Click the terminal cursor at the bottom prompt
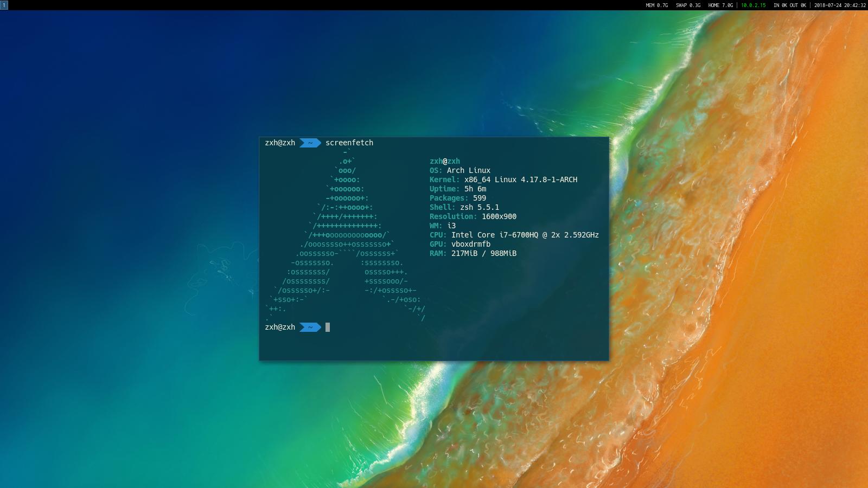The image size is (868, 488). click(328, 327)
